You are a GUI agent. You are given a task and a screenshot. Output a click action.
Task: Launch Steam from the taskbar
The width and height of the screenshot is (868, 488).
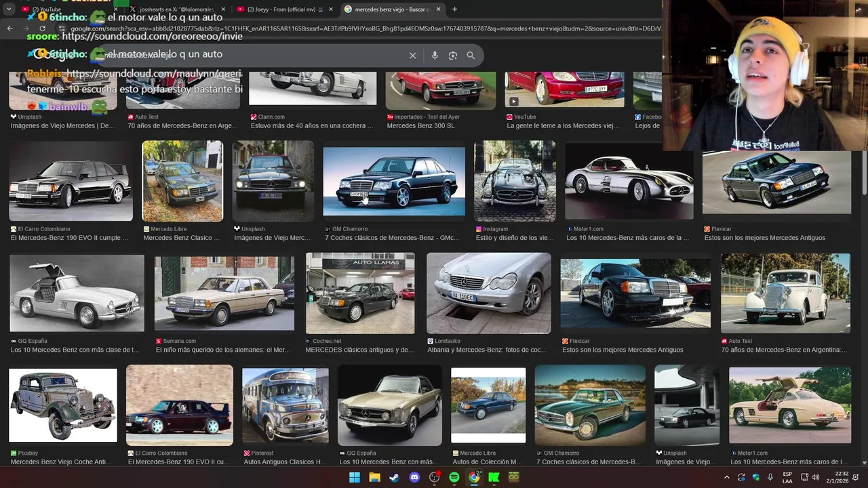[394, 477]
